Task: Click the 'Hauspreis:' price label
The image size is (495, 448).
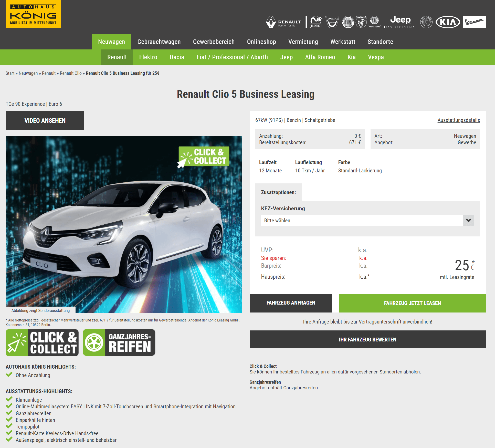Action: pyautogui.click(x=273, y=277)
